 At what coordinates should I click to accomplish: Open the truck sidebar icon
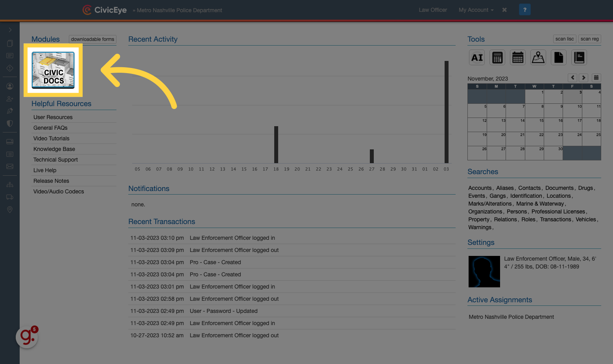coord(10,197)
